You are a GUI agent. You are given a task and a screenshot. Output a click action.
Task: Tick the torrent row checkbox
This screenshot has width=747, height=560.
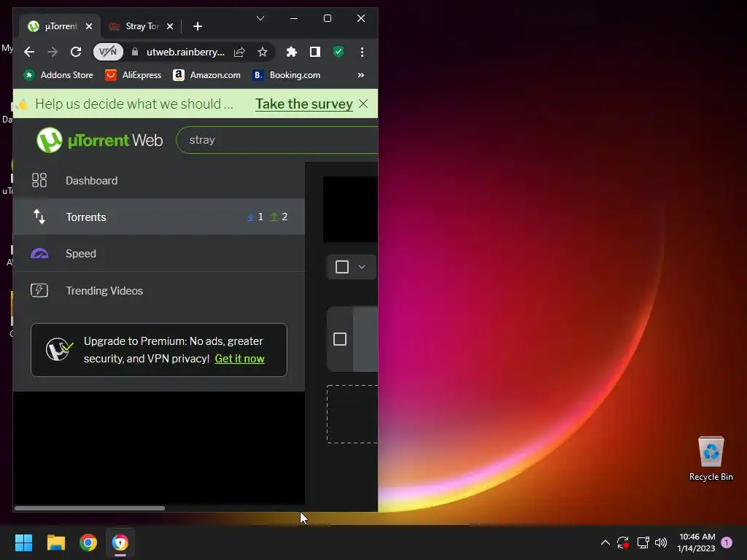(340, 339)
